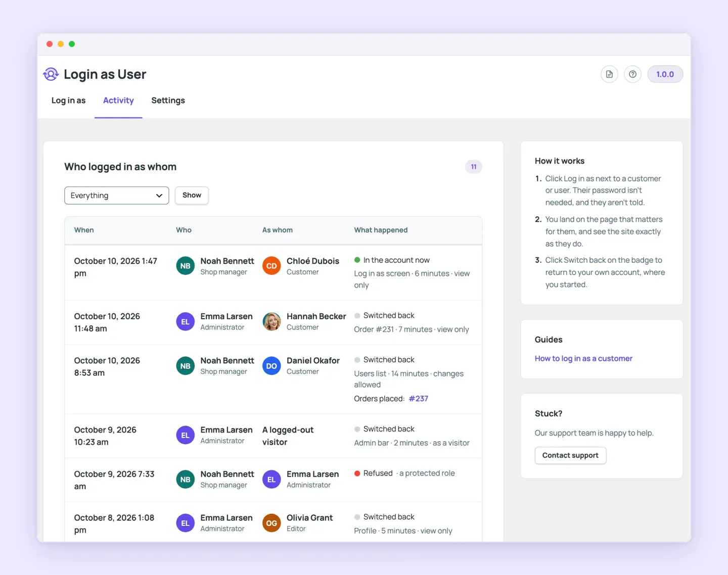Click Emma Larsen's avatar in the 11:48 am row
This screenshot has width=728, height=575.
(x=186, y=321)
